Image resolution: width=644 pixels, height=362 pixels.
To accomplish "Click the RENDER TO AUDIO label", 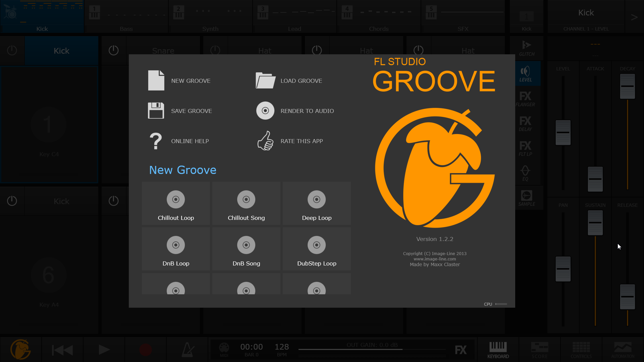I will pyautogui.click(x=307, y=111).
